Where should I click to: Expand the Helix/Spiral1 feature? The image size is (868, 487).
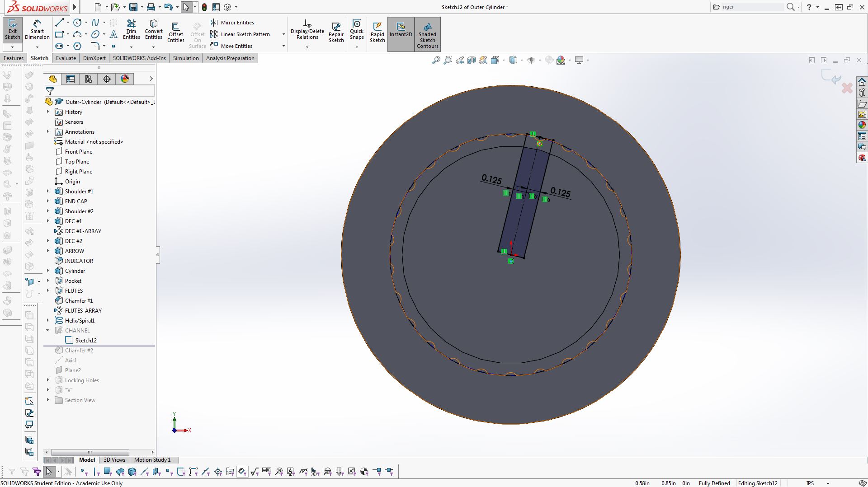48,320
